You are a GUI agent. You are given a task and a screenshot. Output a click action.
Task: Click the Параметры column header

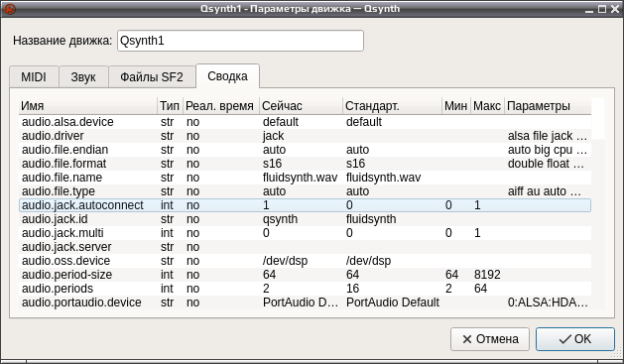pyautogui.click(x=548, y=106)
